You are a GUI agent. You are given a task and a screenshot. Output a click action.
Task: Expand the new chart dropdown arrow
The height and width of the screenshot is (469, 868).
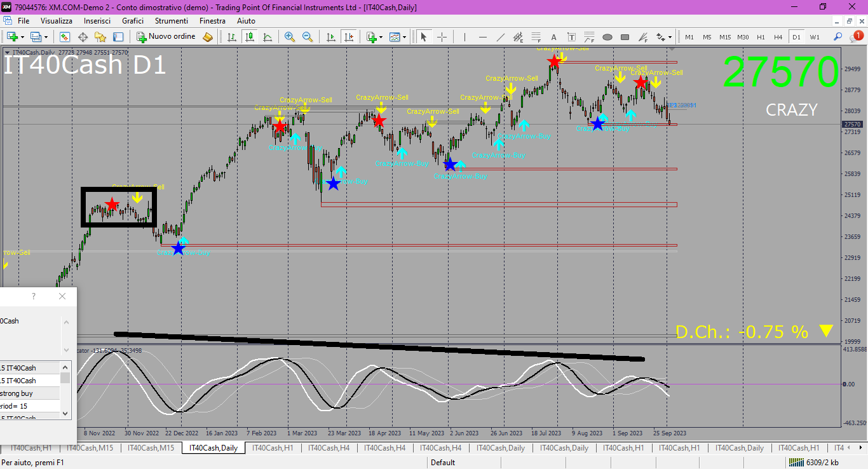(22, 37)
